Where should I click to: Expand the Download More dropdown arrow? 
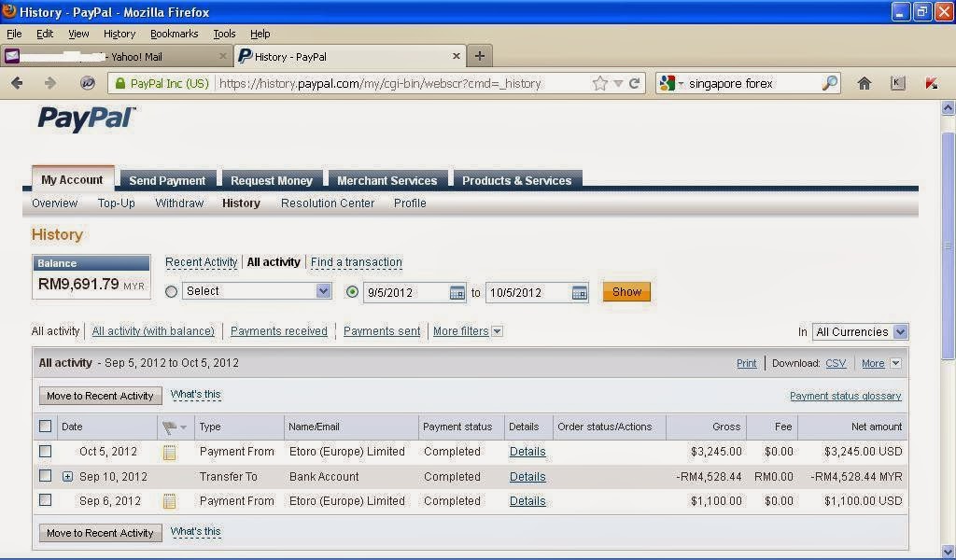(895, 363)
